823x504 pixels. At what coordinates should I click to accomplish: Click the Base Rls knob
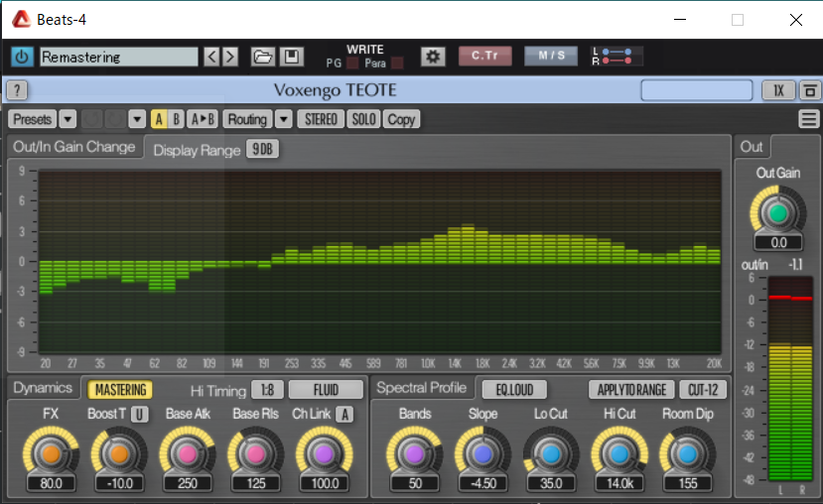click(255, 453)
